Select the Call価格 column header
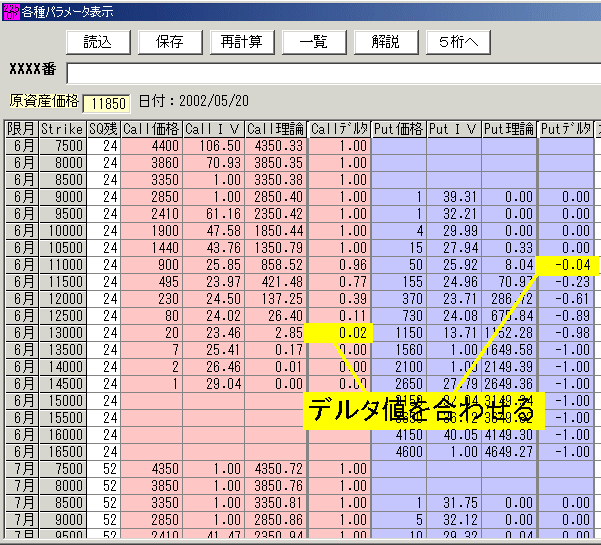 152,129
